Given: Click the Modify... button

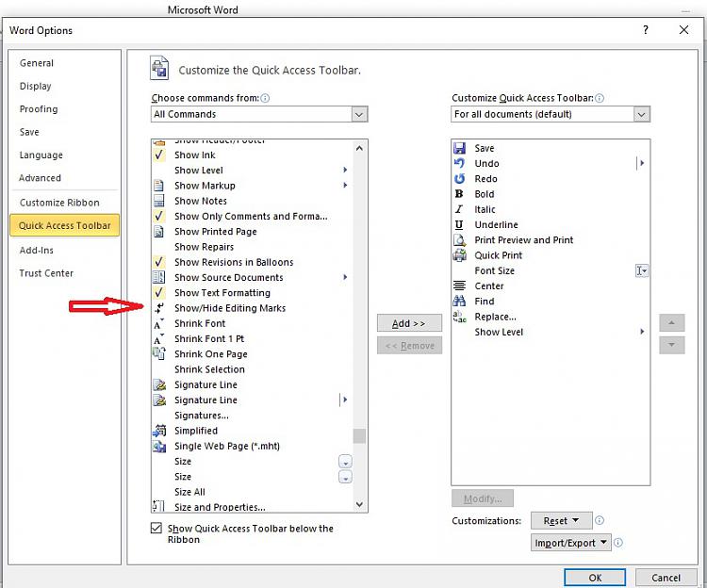Looking at the screenshot, I should pos(483,498).
